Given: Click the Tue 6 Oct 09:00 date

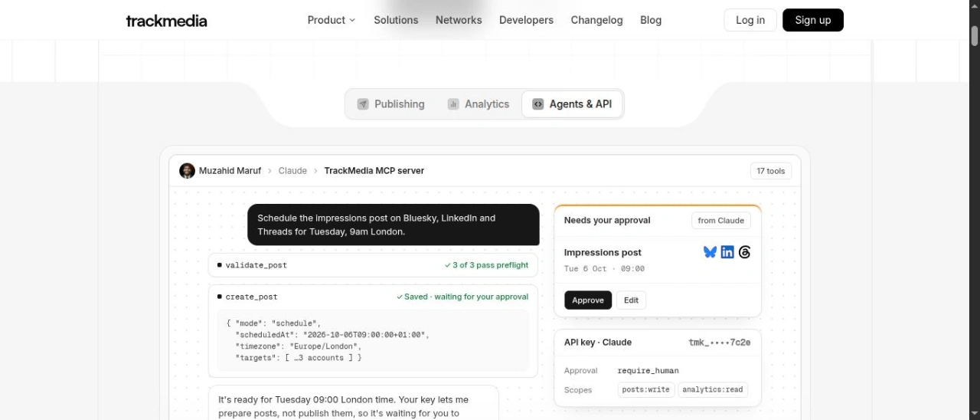Looking at the screenshot, I should coord(604,269).
